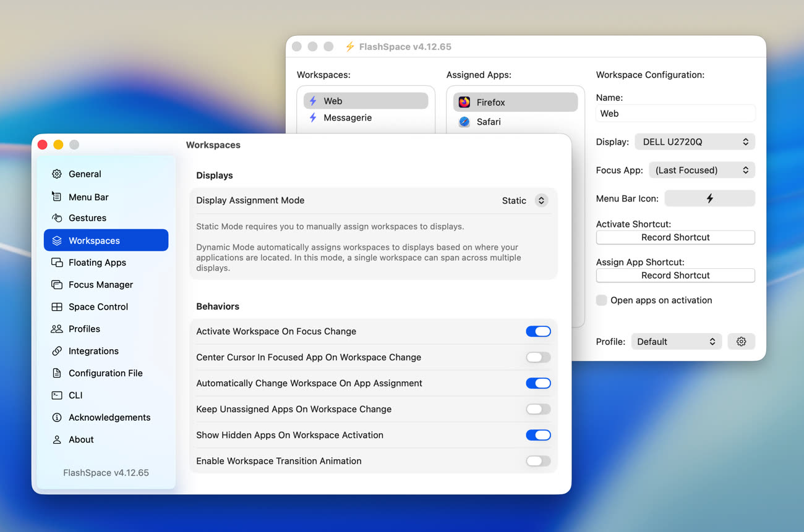Click the gear icon next to Profile dropdown
Viewport: 804px width, 532px height.
[741, 342]
